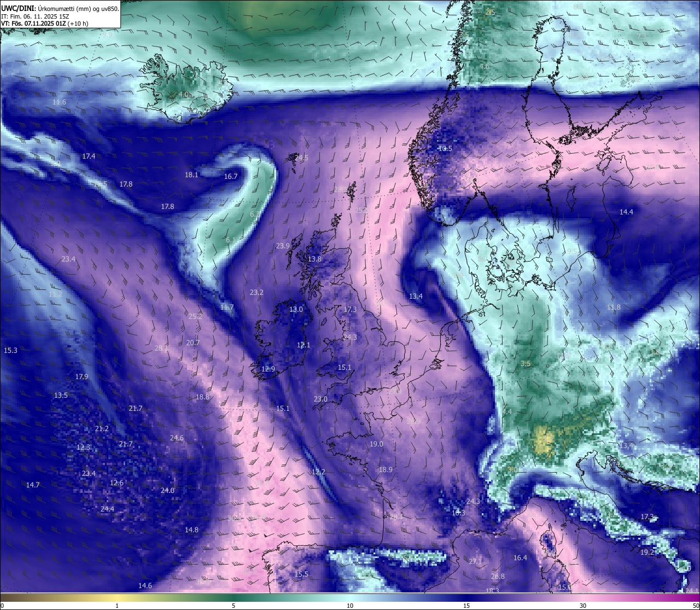The image size is (700, 610).
Task: Click the 12.2 value in Bay of Biscay
Action: coord(318,472)
